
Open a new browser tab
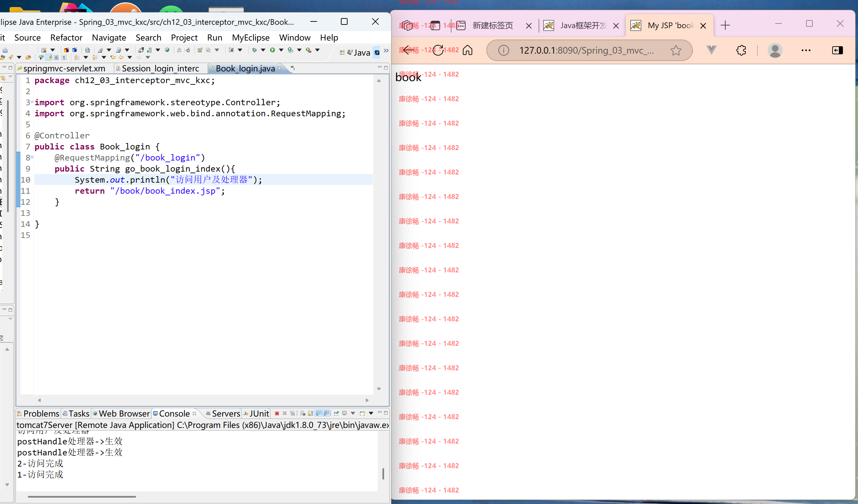[x=726, y=25]
